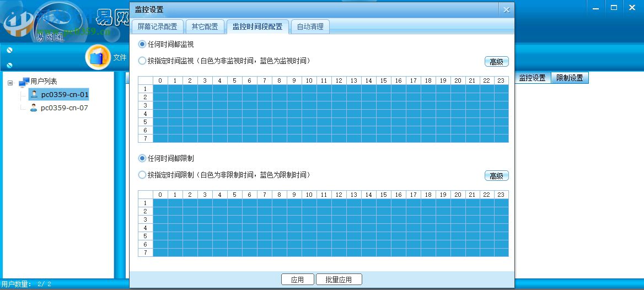
Task: Close the 监控设置 dialog
Action: click(x=506, y=10)
